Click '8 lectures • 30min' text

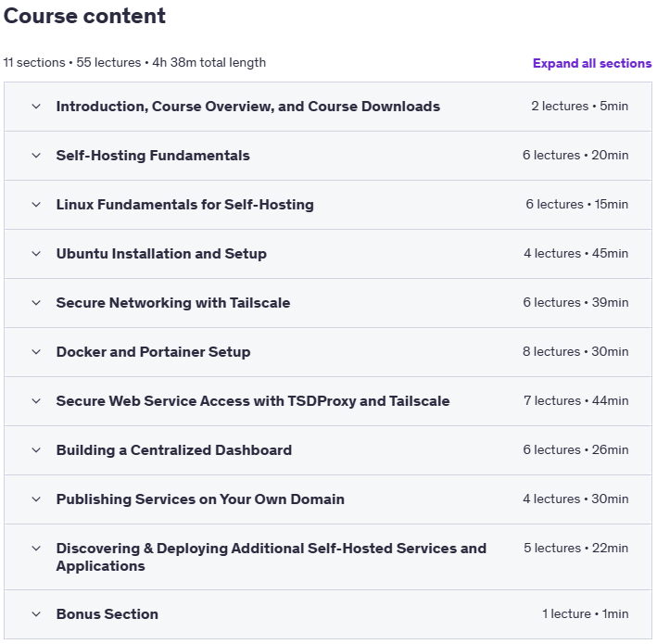[575, 351]
